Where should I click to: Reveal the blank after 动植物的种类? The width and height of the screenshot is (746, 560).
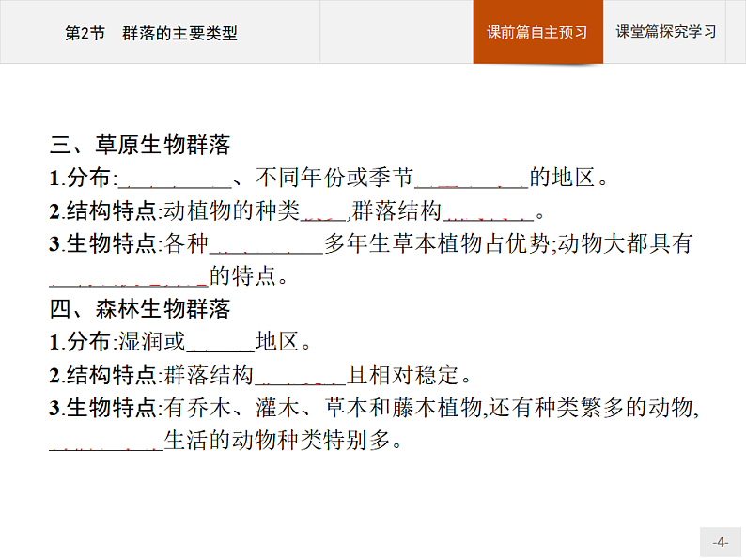point(324,211)
